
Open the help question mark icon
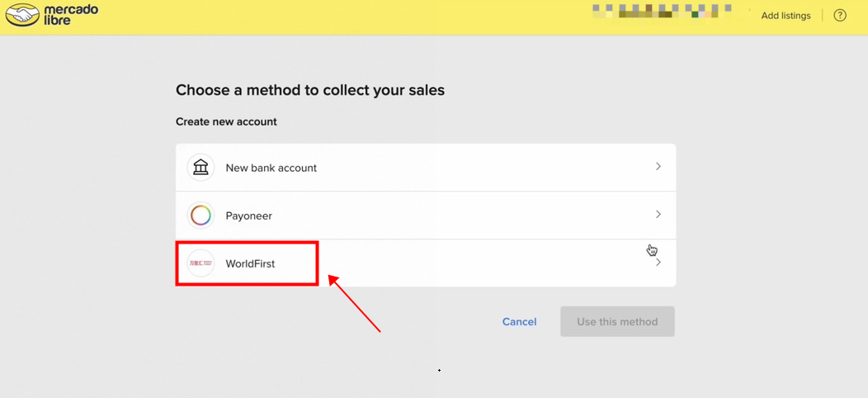click(840, 16)
